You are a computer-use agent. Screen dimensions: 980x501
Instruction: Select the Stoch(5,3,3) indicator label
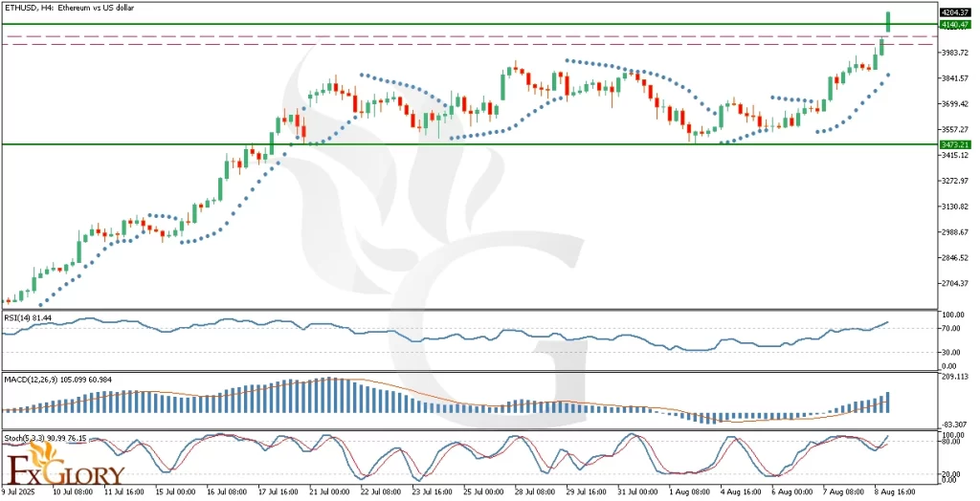click(45, 438)
